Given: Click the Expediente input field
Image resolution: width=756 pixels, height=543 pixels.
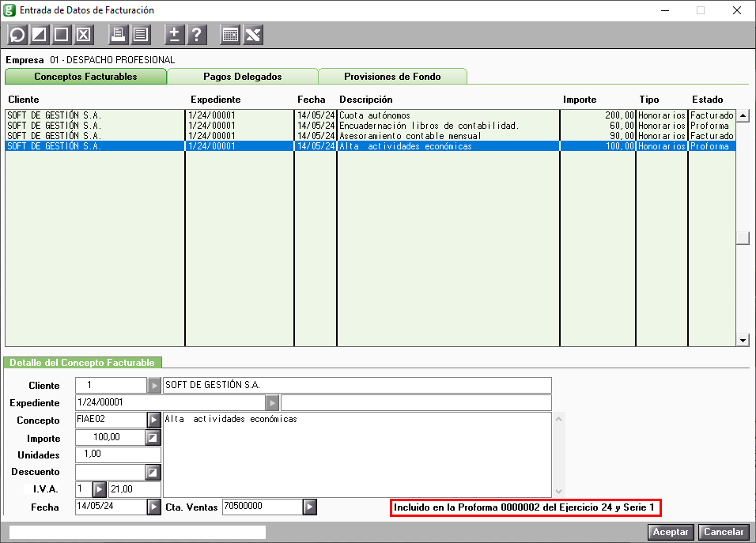Looking at the screenshot, I should (x=171, y=402).
